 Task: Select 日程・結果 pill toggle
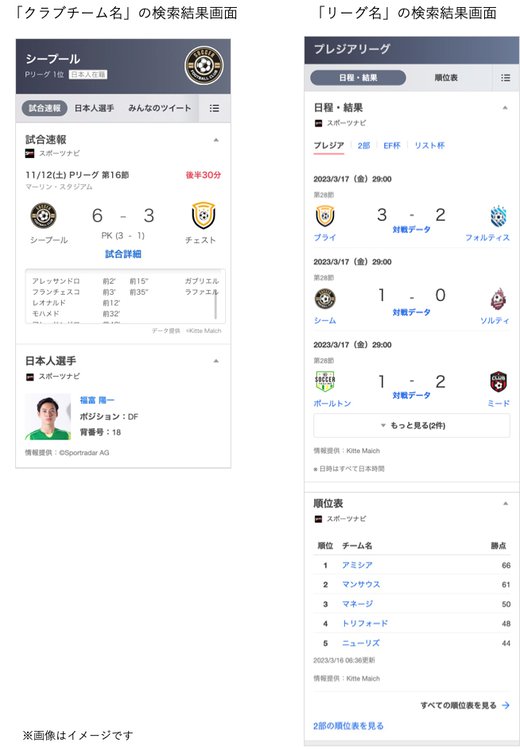(x=358, y=77)
